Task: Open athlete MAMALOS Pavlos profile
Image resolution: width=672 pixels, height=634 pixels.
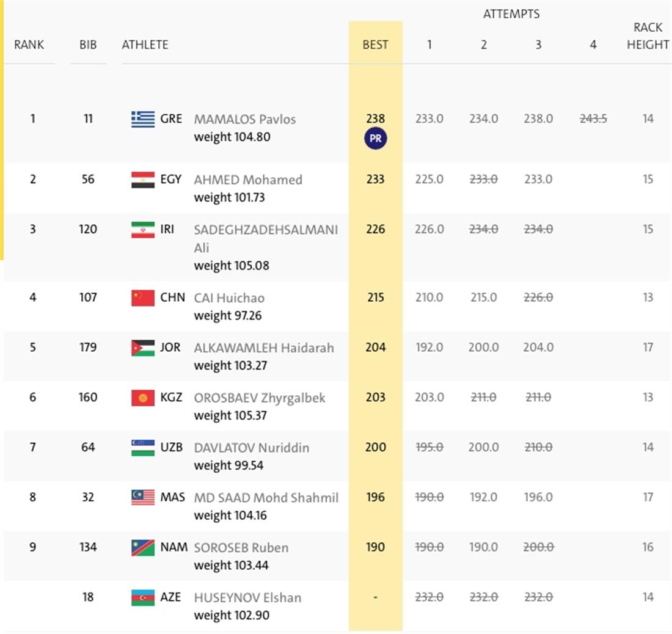Action: (244, 119)
